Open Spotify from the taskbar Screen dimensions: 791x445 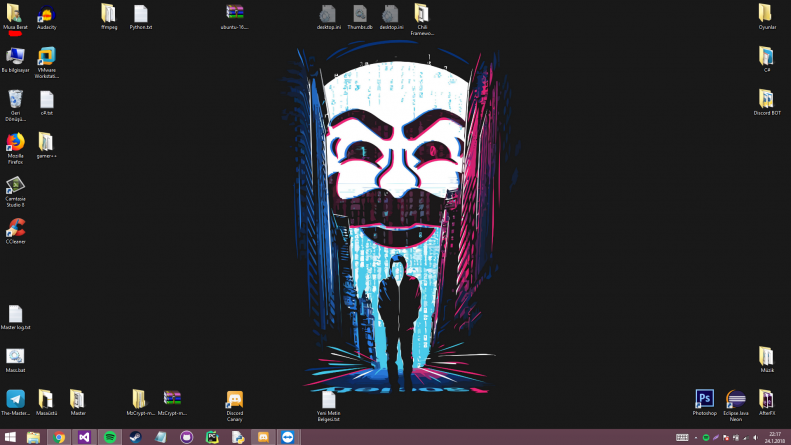click(x=110, y=437)
